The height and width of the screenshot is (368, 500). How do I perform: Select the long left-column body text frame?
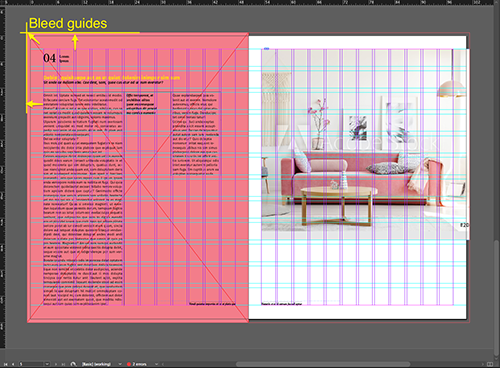tap(83, 199)
